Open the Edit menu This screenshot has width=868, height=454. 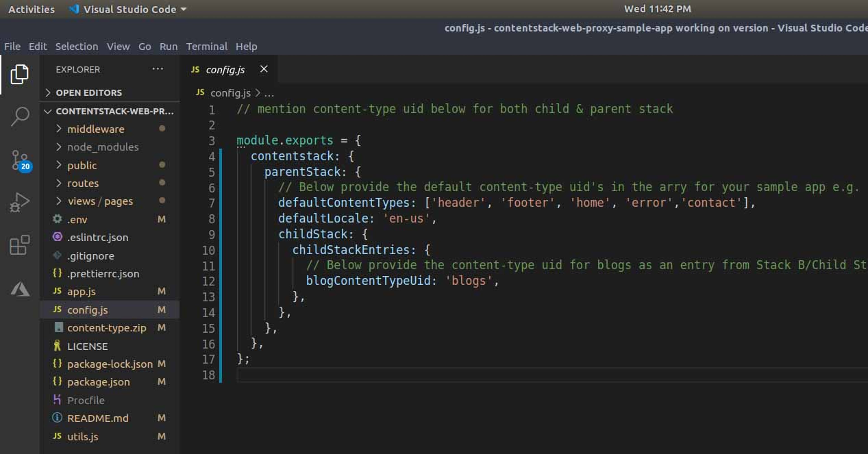pyautogui.click(x=38, y=47)
